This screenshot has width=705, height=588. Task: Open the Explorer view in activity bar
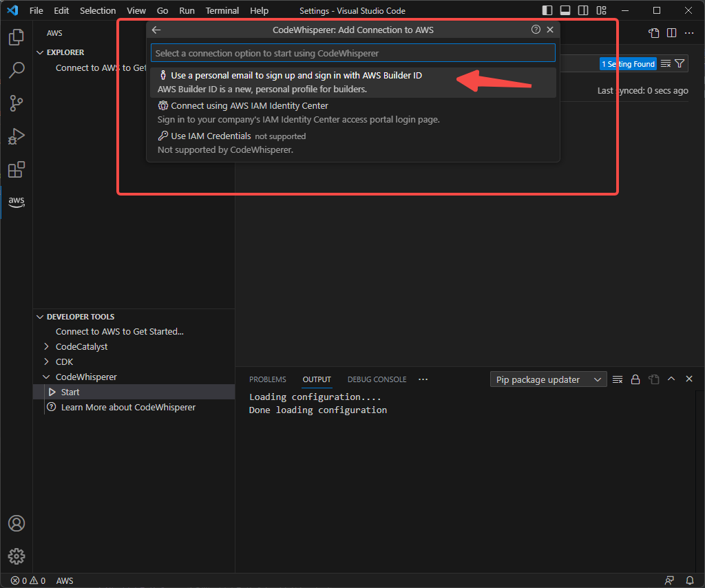[17, 37]
